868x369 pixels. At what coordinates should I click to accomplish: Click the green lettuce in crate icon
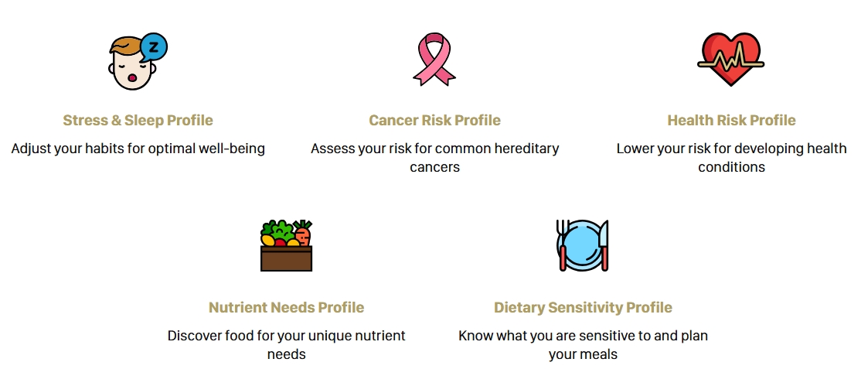(278, 230)
